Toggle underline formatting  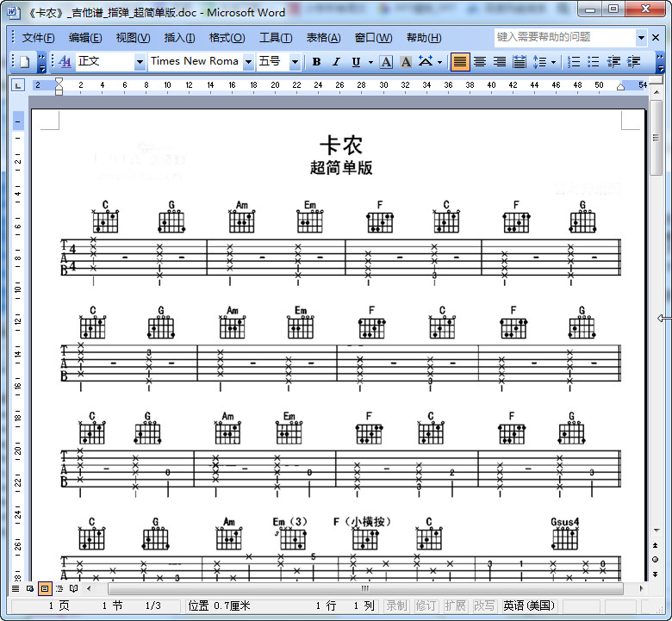[356, 62]
